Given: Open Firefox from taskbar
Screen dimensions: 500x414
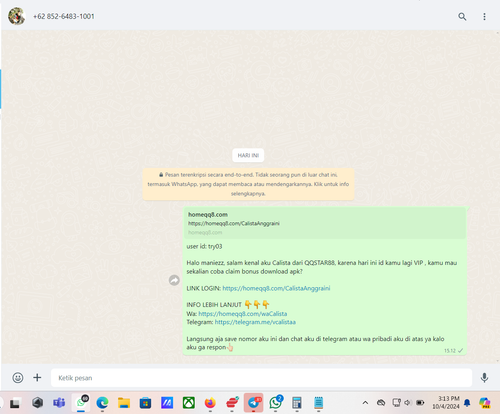Looking at the screenshot, I should pyautogui.click(x=210, y=403).
